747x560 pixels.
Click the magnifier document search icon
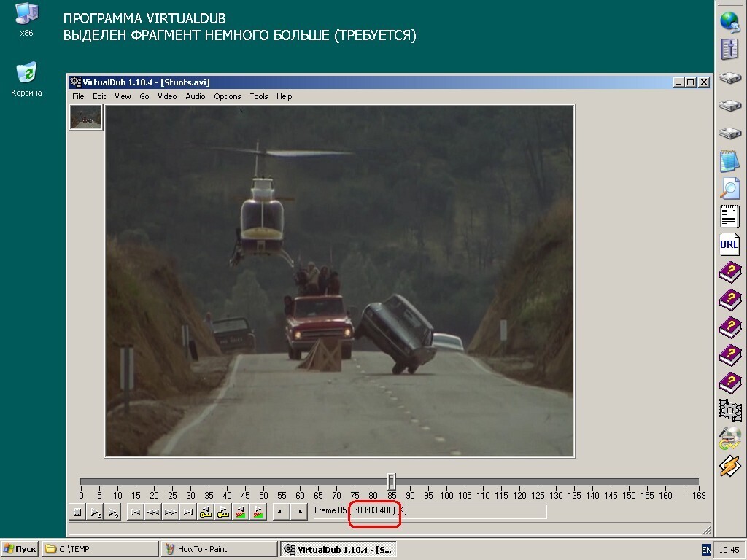729,189
